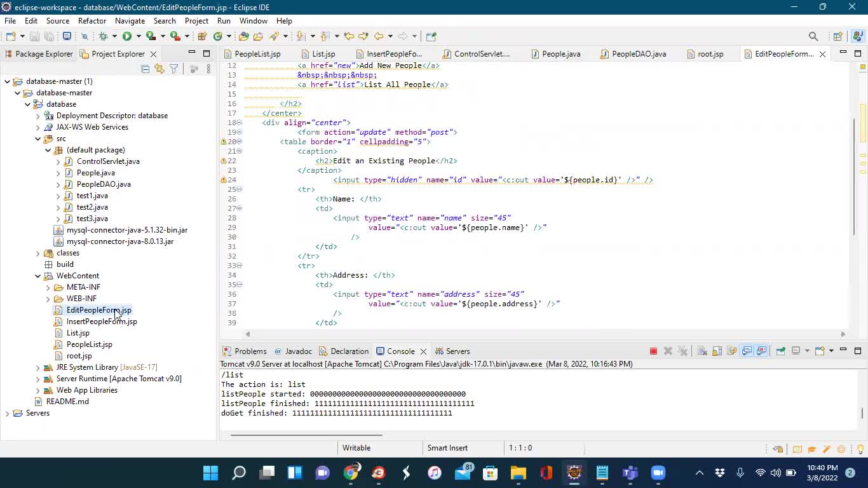Expand the ControlServlet.java node
The width and height of the screenshot is (868, 488).
coord(58,161)
